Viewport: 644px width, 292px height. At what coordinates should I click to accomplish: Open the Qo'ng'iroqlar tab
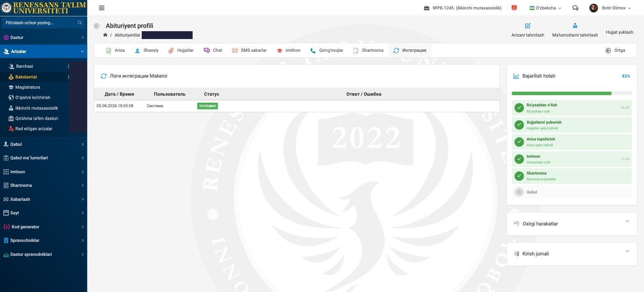coord(327,51)
